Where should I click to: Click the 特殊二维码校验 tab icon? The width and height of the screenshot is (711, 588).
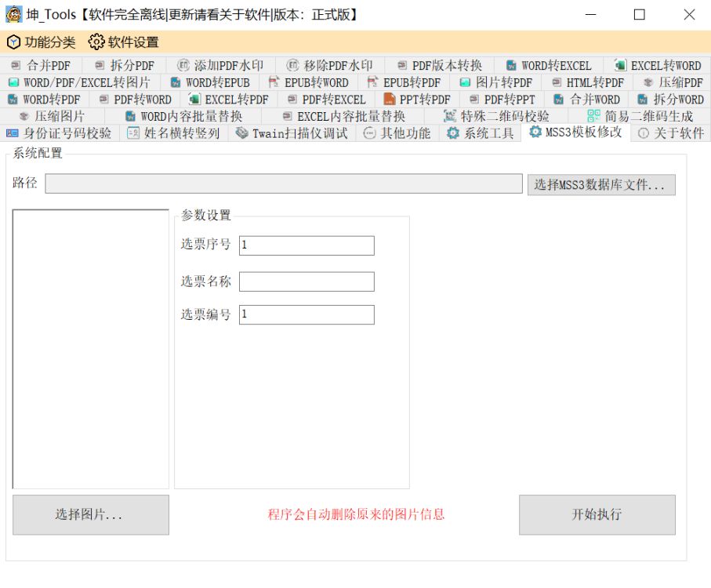450,116
